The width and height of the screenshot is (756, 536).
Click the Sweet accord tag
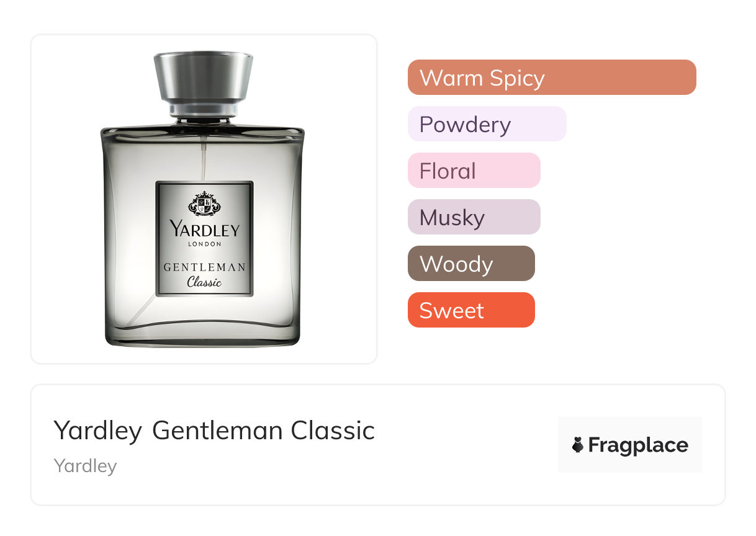(x=471, y=310)
